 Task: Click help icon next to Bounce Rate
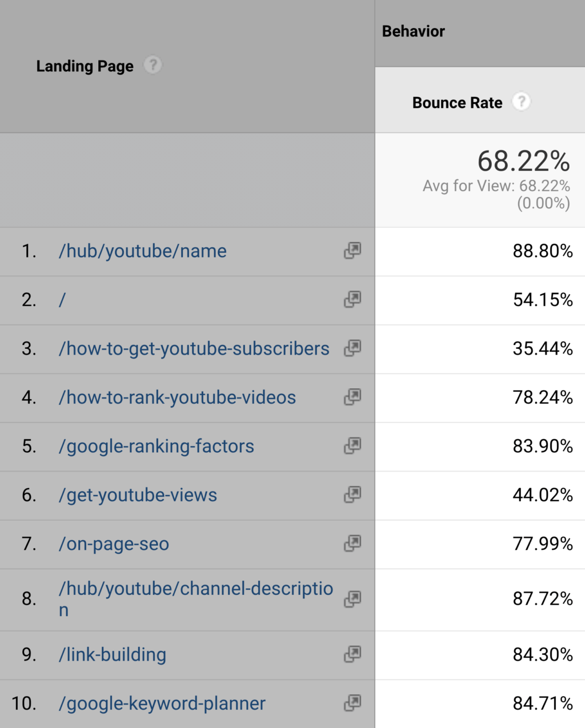(x=521, y=102)
